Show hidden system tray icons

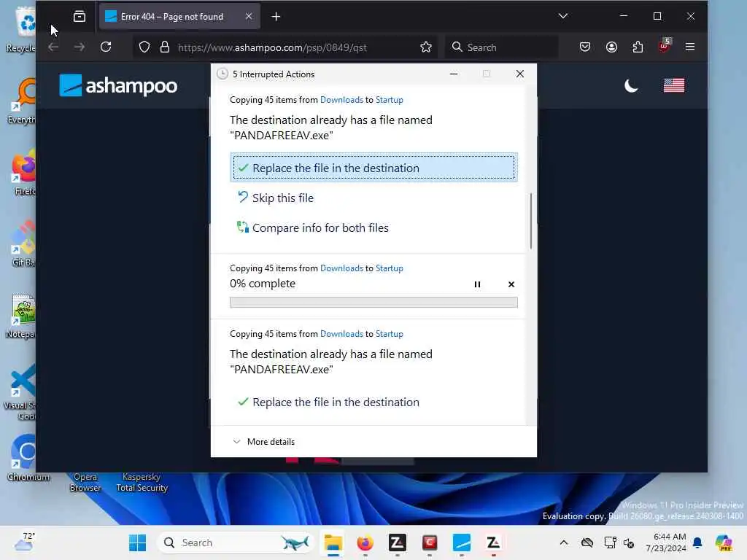coord(564,542)
